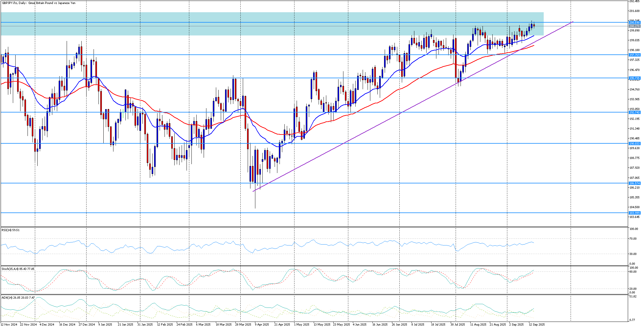Click the 192.743 level price tag
This screenshot has height=328, width=644.
[x=634, y=112]
